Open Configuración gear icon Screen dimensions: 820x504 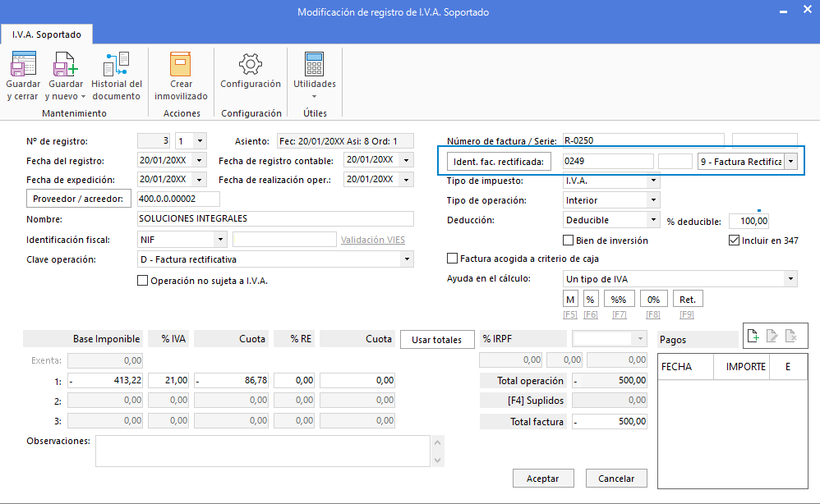[x=251, y=64]
